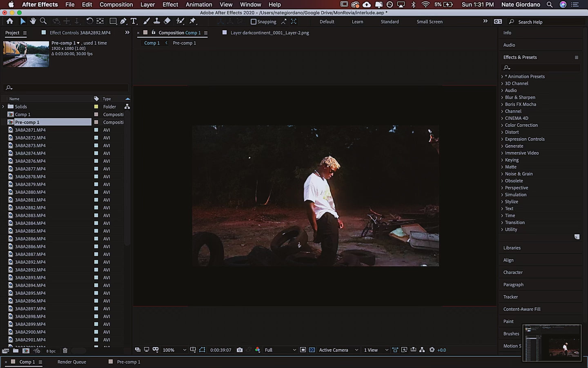
Task: Open the Layer menu
Action: 147,4
